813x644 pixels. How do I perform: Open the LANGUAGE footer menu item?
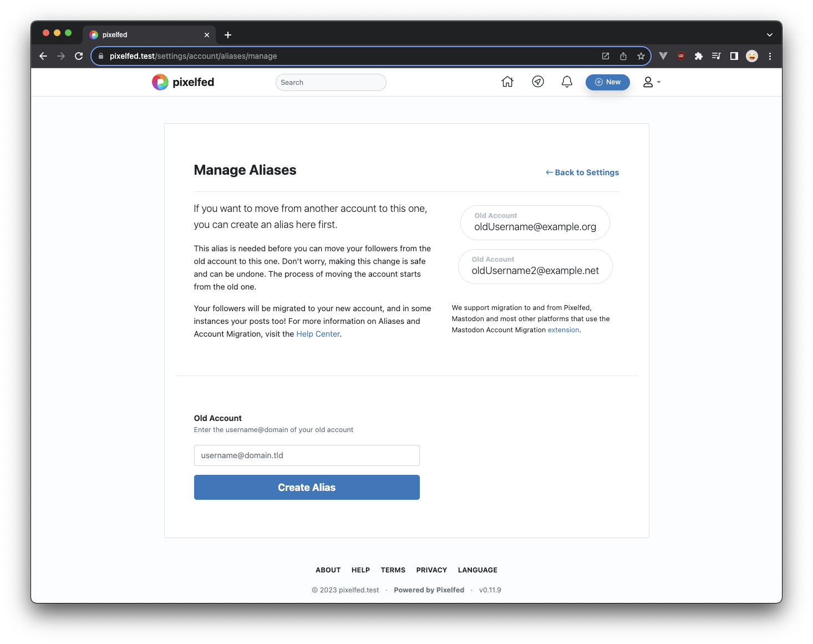click(x=477, y=570)
